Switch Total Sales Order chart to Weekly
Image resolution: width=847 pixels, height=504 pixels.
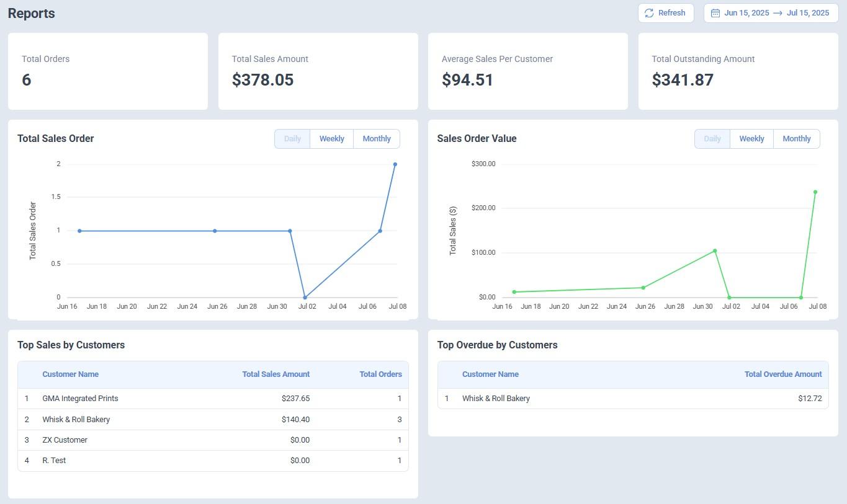[331, 139]
